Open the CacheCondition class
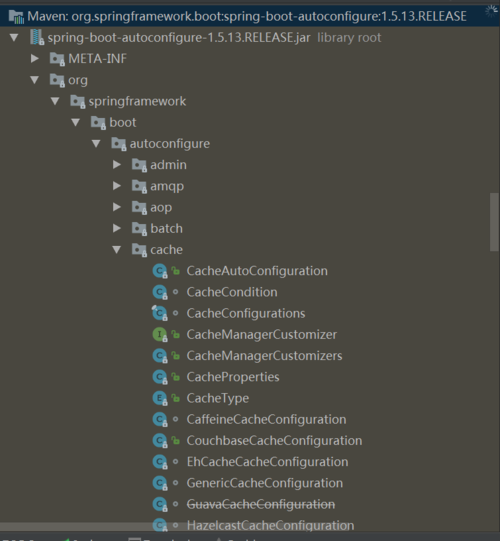The image size is (500, 541). pos(232,292)
